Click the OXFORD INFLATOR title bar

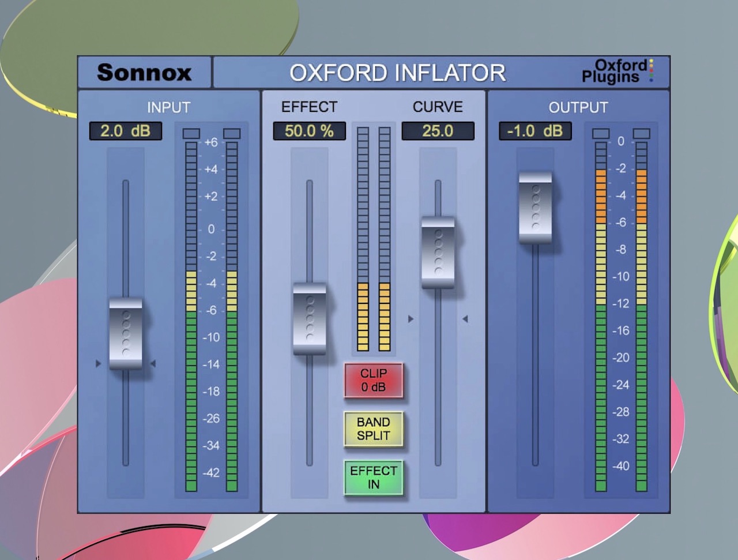point(398,73)
